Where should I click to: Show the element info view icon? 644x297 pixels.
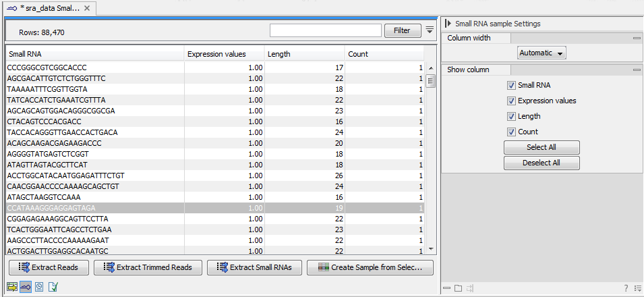coord(53,287)
